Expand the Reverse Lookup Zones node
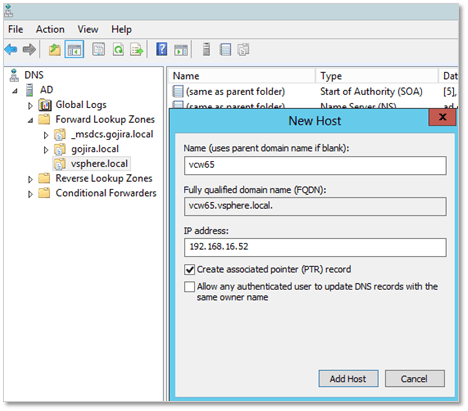 click(x=30, y=179)
